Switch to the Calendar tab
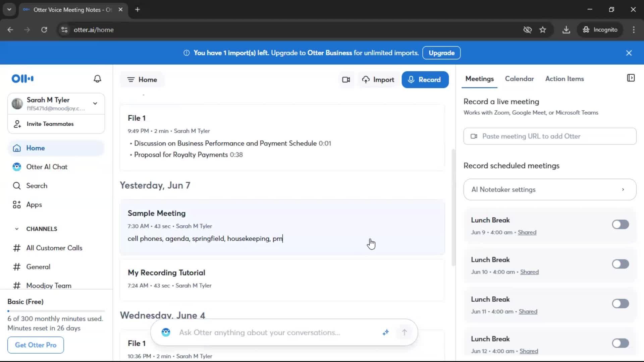Viewport: 644px width, 362px height. click(519, 79)
